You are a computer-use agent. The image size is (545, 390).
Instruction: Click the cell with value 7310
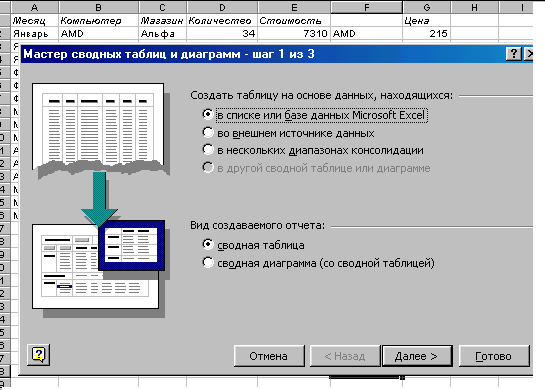[x=294, y=34]
